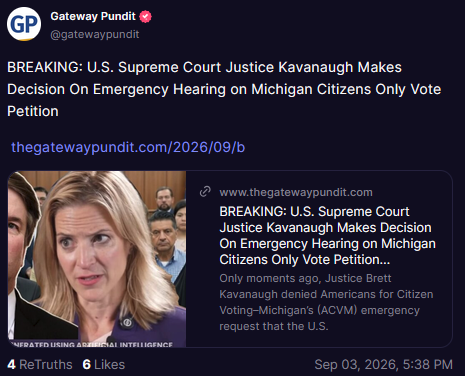The height and width of the screenshot is (376, 465).
Task: Open the preview card headline about Kavanaugh
Action: pos(327,235)
